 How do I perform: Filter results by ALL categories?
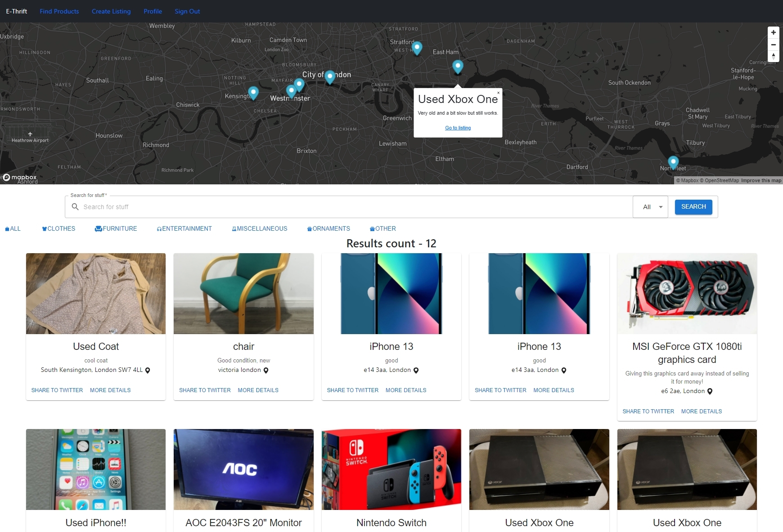[x=13, y=228]
